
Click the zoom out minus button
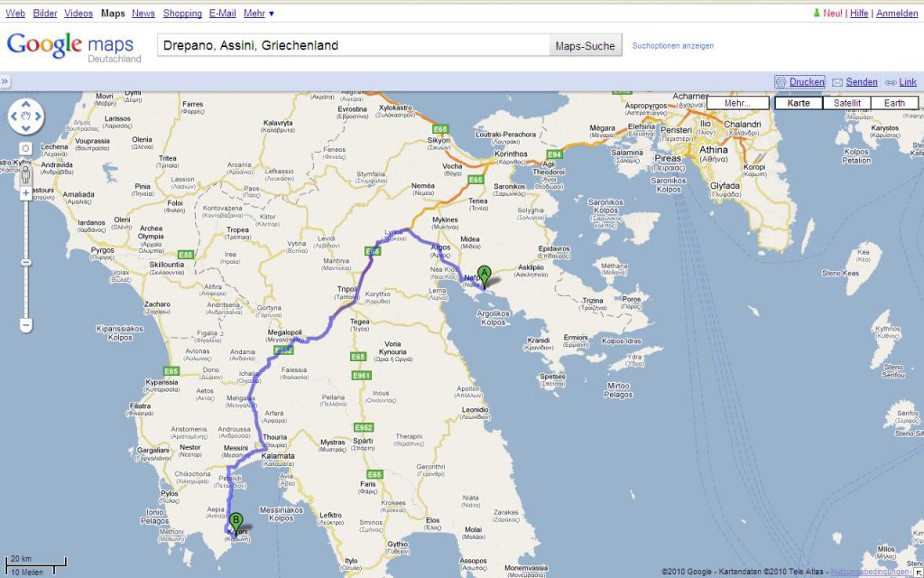pyautogui.click(x=26, y=325)
